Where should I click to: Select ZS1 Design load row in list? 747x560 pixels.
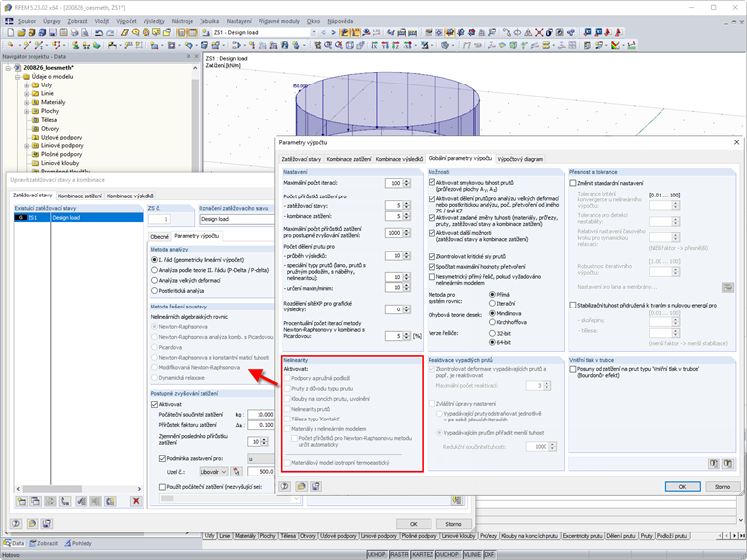coord(79,218)
